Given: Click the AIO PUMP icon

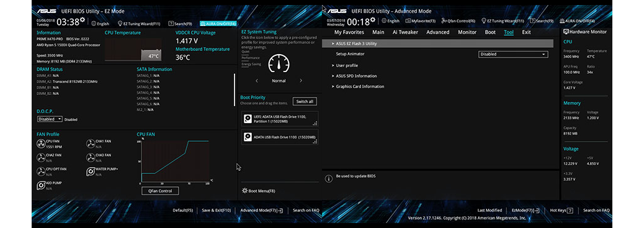Looking at the screenshot, I should [x=41, y=186].
